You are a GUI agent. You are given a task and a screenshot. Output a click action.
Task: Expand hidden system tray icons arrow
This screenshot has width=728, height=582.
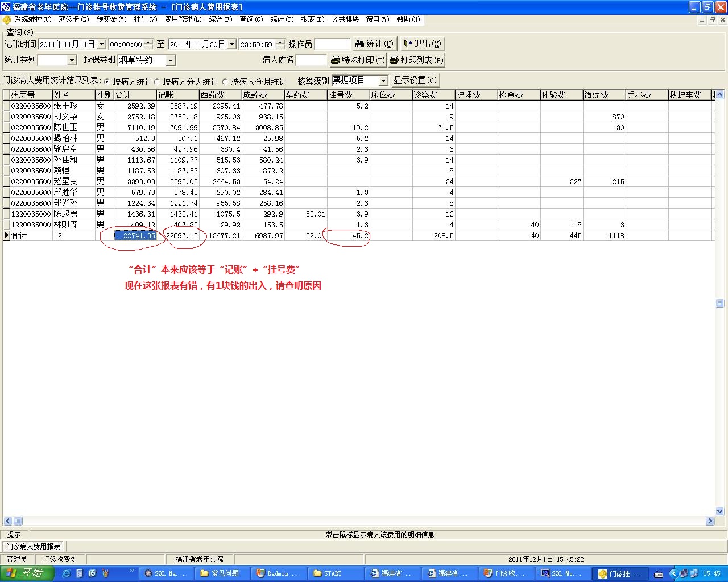[x=673, y=574]
